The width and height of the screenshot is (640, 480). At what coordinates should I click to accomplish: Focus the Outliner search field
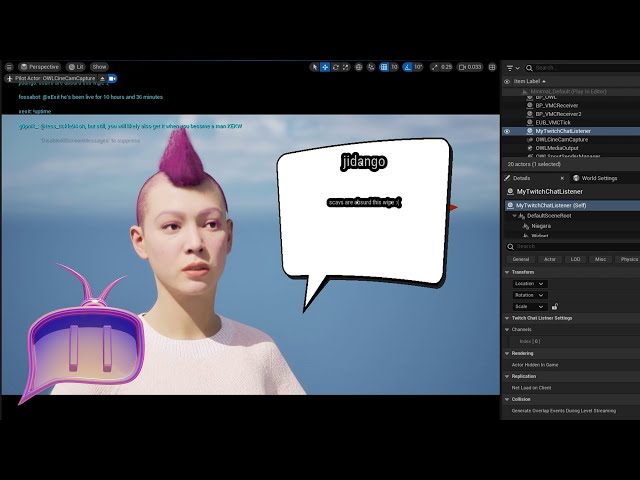click(x=584, y=68)
